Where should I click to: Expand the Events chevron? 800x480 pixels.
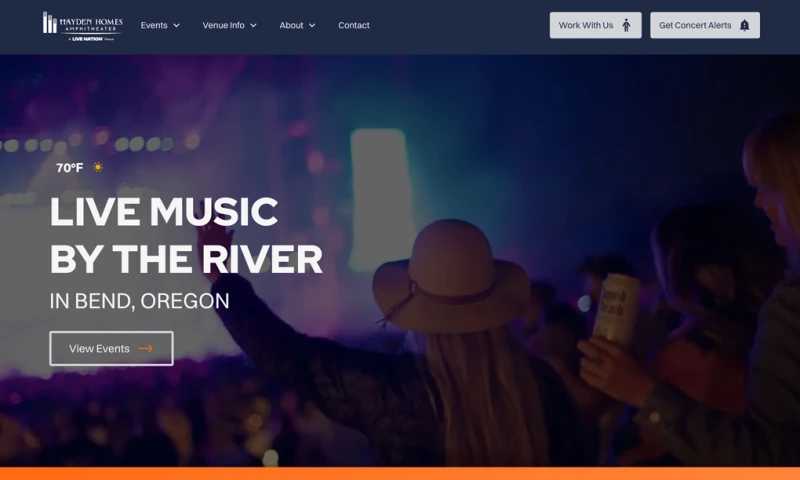pos(177,26)
